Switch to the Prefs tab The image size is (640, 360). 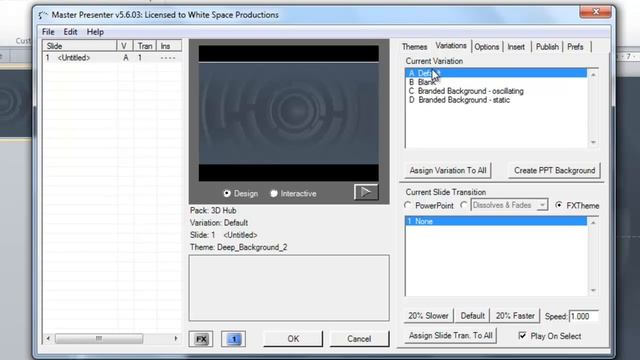pos(575,47)
